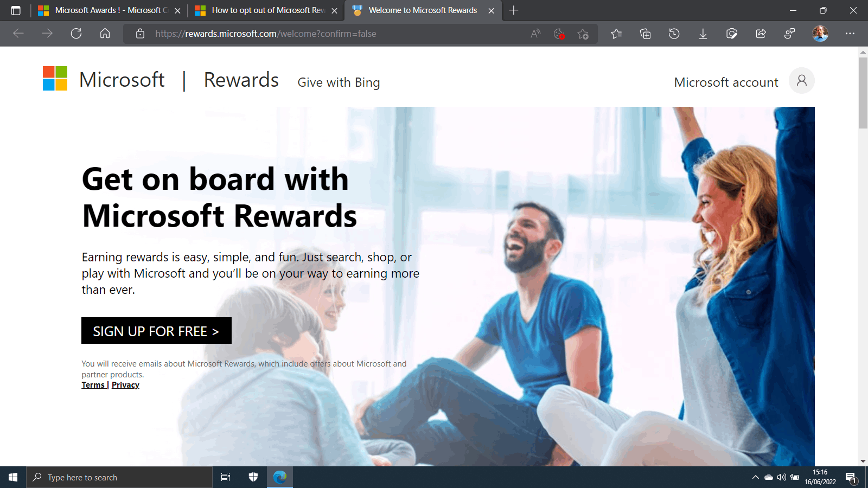Open Give with Bing link
The height and width of the screenshot is (488, 868).
click(339, 82)
